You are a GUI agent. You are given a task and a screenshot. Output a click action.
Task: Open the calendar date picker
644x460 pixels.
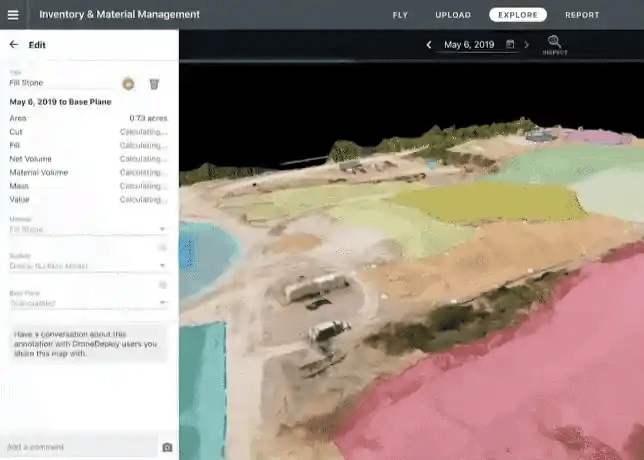point(510,45)
